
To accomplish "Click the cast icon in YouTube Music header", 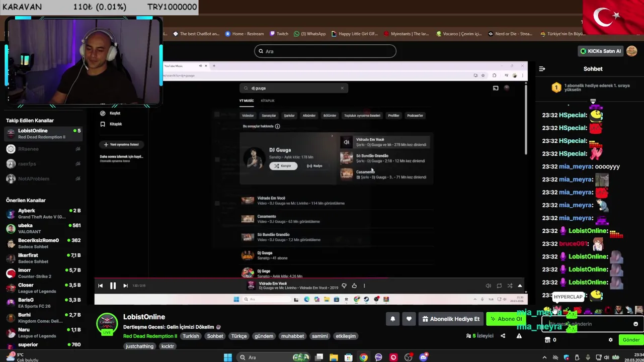I will pos(496,88).
